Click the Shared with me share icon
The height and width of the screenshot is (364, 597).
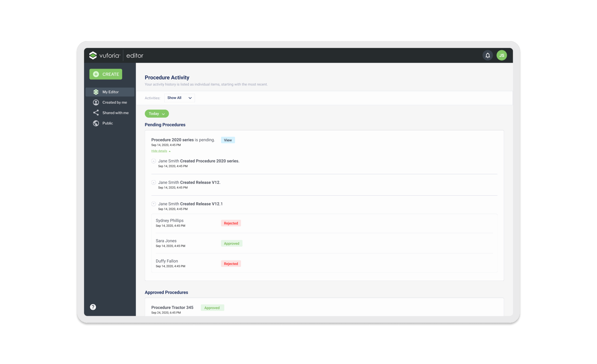coord(96,113)
